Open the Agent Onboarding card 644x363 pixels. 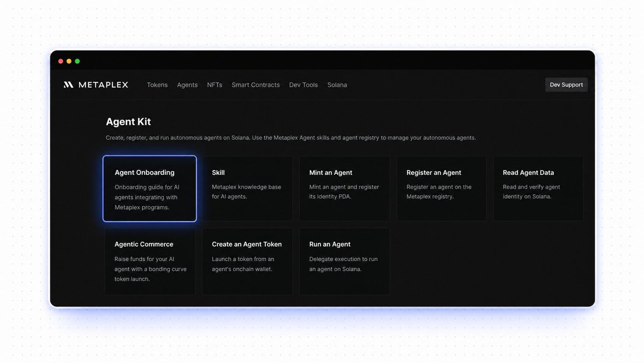click(149, 189)
